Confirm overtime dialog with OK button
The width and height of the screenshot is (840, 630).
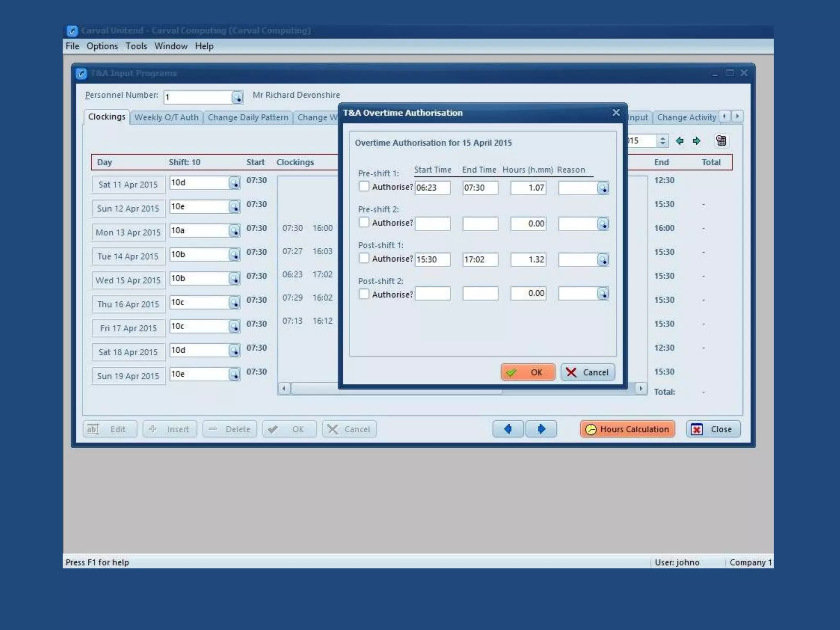click(527, 372)
